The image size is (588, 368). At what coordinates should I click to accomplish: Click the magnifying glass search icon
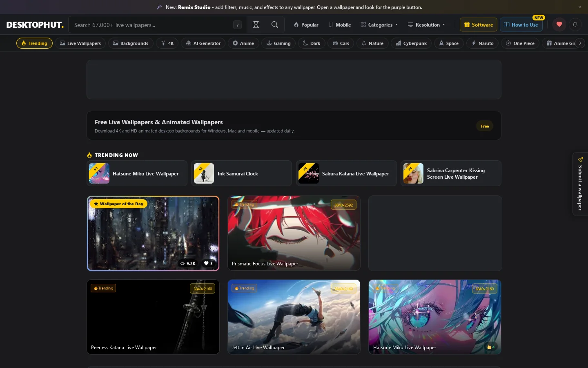tap(275, 25)
